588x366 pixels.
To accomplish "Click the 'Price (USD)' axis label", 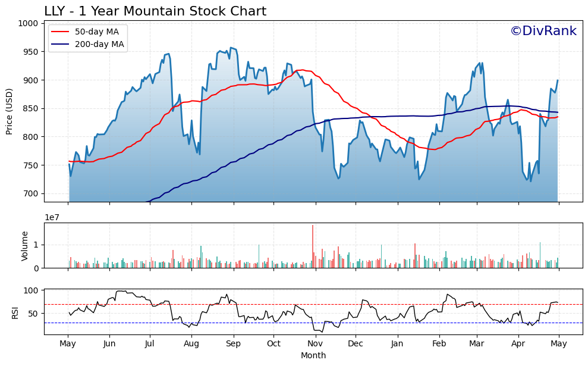I will coord(10,112).
